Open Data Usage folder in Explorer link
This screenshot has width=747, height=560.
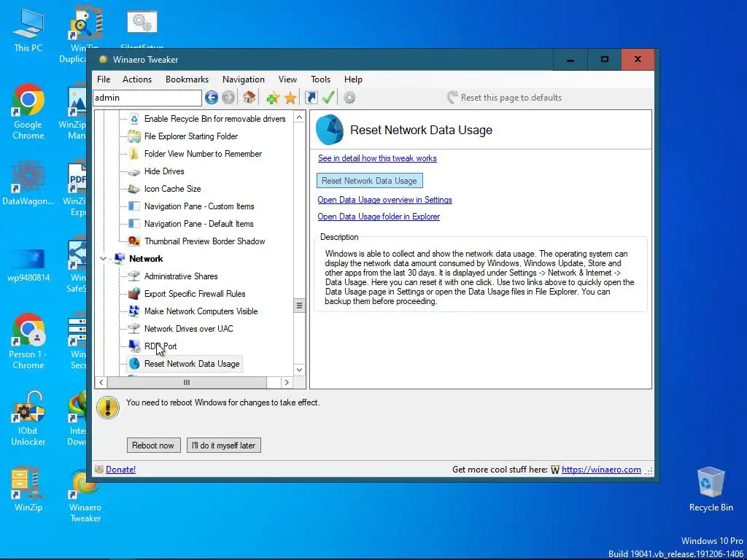379,216
